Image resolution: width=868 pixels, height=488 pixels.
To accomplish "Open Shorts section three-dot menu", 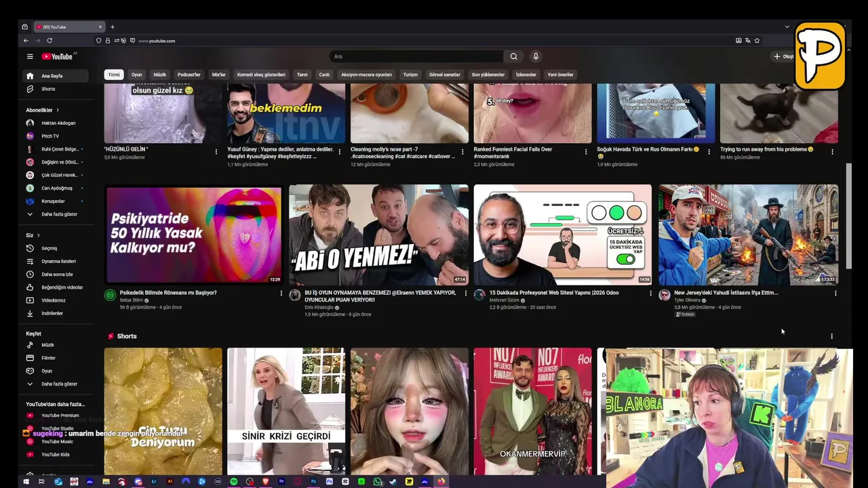I will 832,336.
